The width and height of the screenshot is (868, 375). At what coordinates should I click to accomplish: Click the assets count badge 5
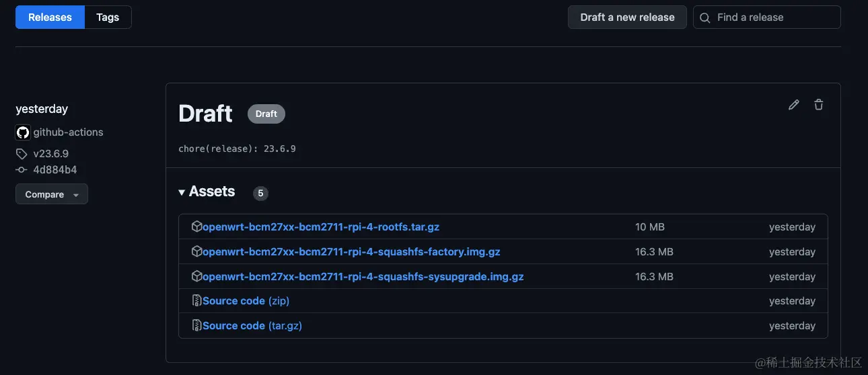click(260, 194)
